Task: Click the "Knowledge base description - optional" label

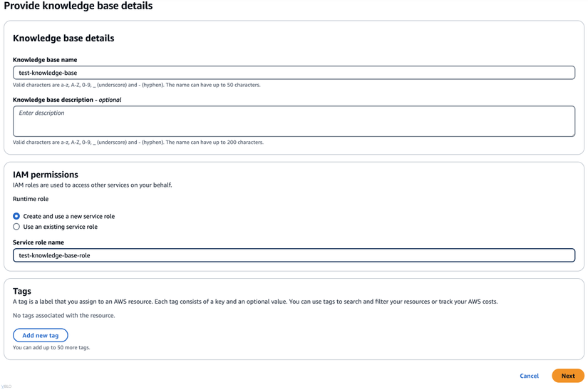Action: click(x=67, y=100)
